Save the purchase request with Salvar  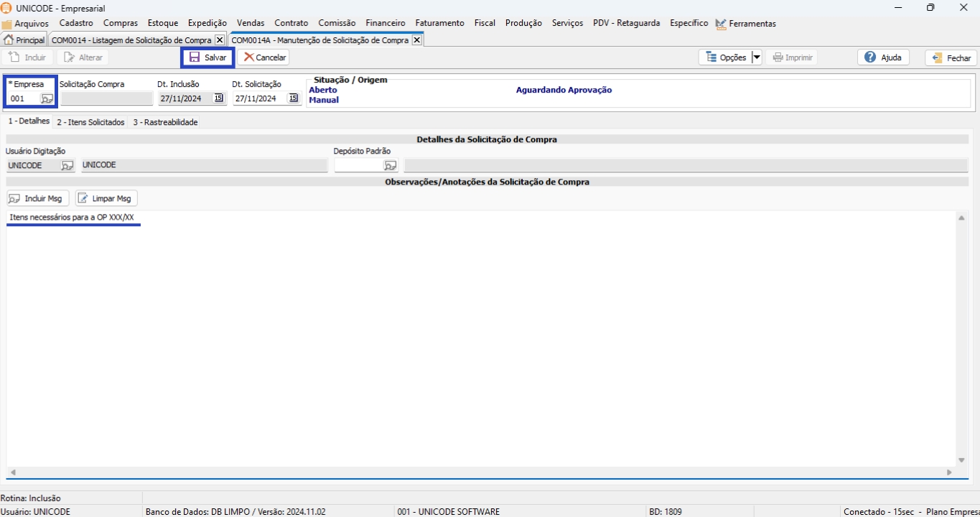pyautogui.click(x=207, y=57)
